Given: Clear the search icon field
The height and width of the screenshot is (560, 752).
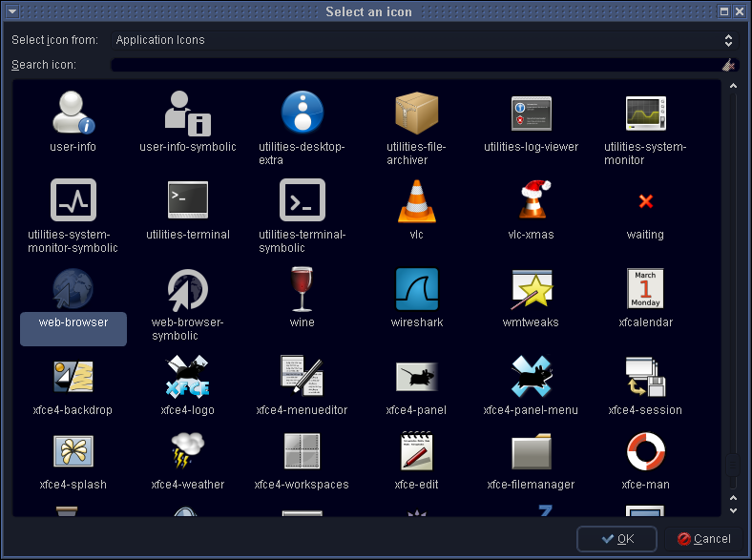Looking at the screenshot, I should pyautogui.click(x=728, y=65).
